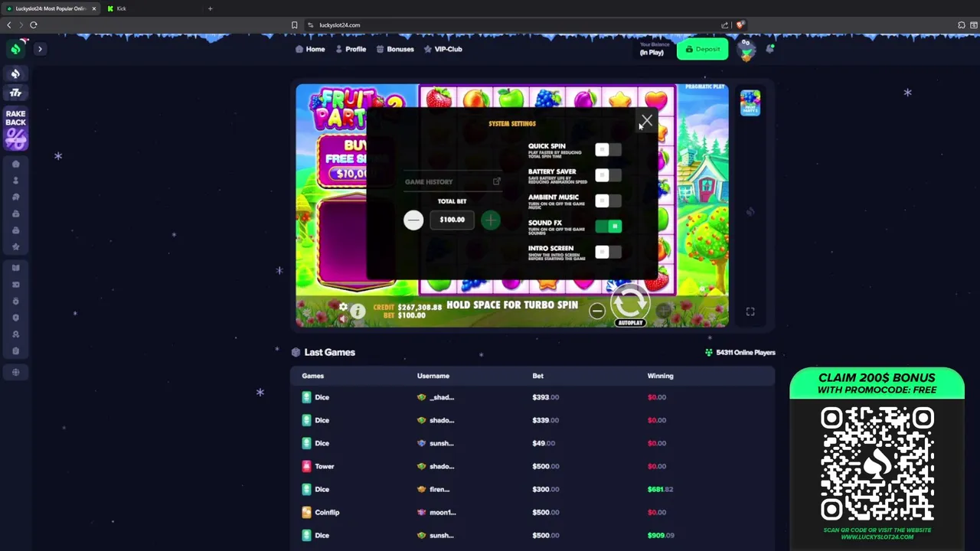This screenshot has width=980, height=551.
Task: Turn off the Sound FX switch
Action: (608, 226)
